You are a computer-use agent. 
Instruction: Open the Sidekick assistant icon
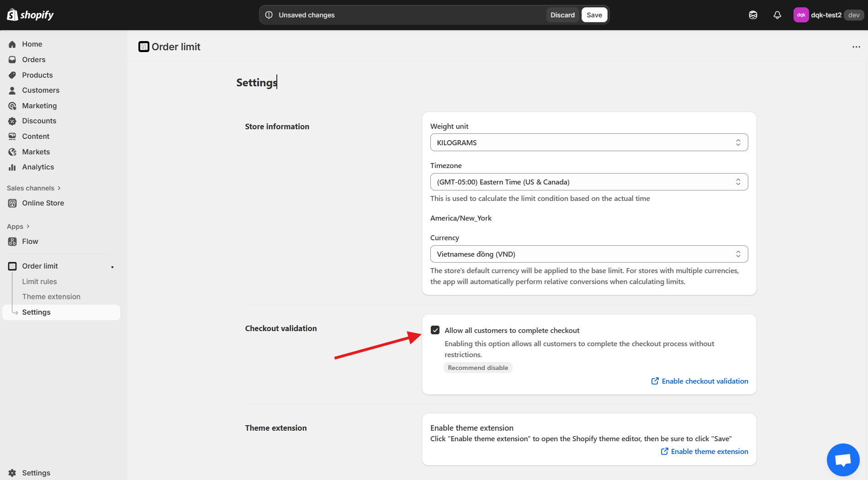[753, 15]
